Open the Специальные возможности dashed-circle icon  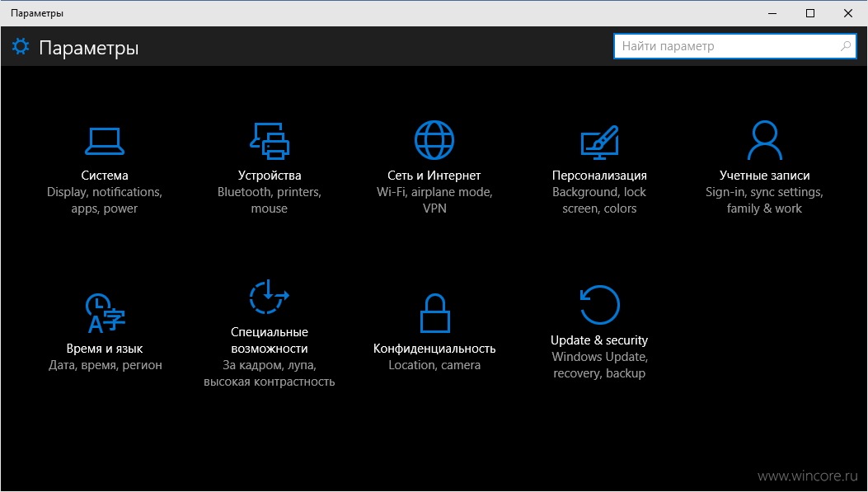pyautogui.click(x=270, y=298)
